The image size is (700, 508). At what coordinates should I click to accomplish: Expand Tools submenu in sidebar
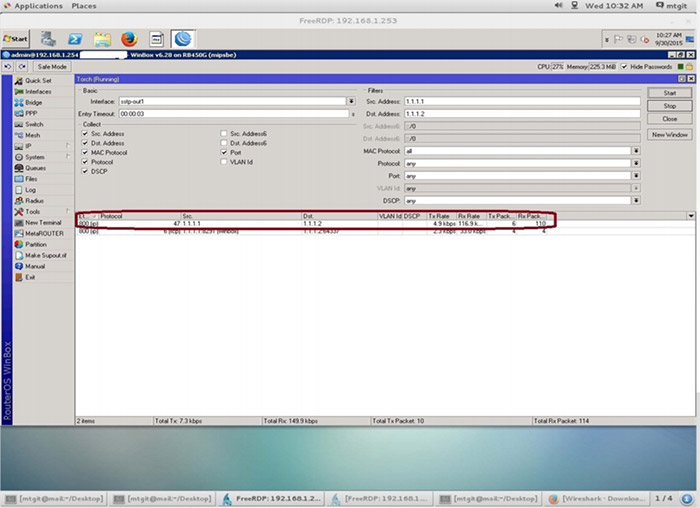(x=67, y=211)
